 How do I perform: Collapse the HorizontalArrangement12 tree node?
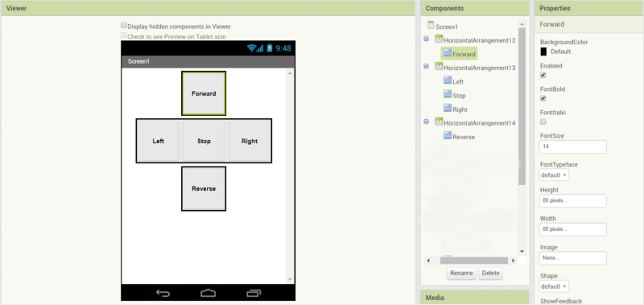point(426,39)
